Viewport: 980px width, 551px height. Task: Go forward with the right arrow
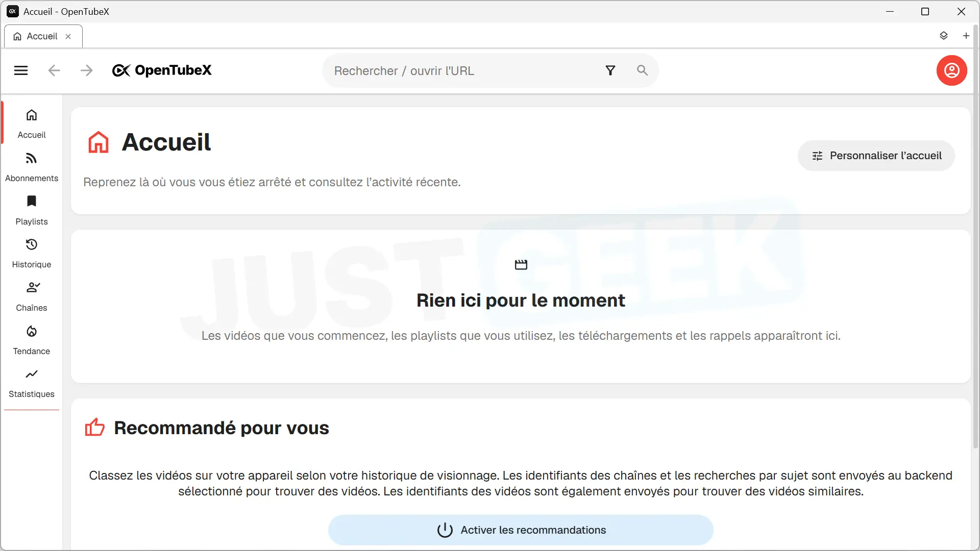click(87, 70)
